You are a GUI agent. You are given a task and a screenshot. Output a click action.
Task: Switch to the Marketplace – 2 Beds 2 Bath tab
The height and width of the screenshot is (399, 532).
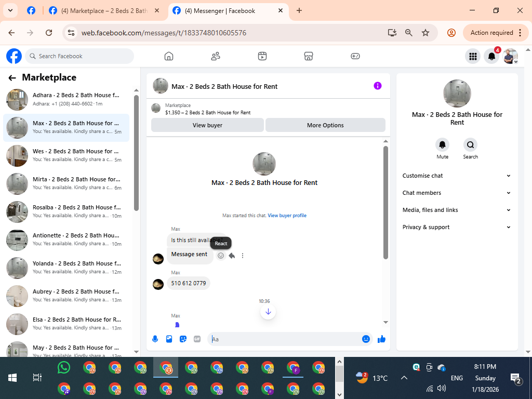point(104,10)
